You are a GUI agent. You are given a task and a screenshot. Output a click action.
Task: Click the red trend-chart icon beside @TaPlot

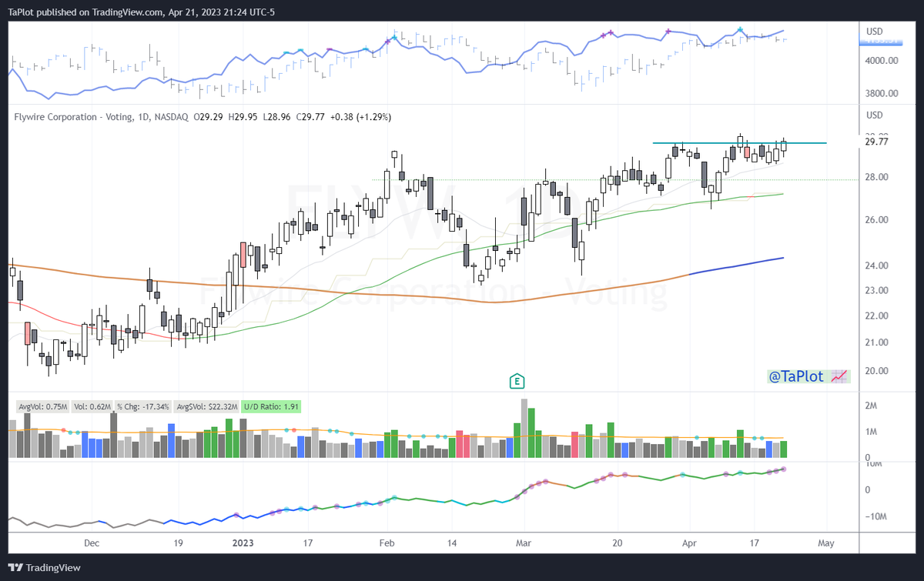point(840,376)
